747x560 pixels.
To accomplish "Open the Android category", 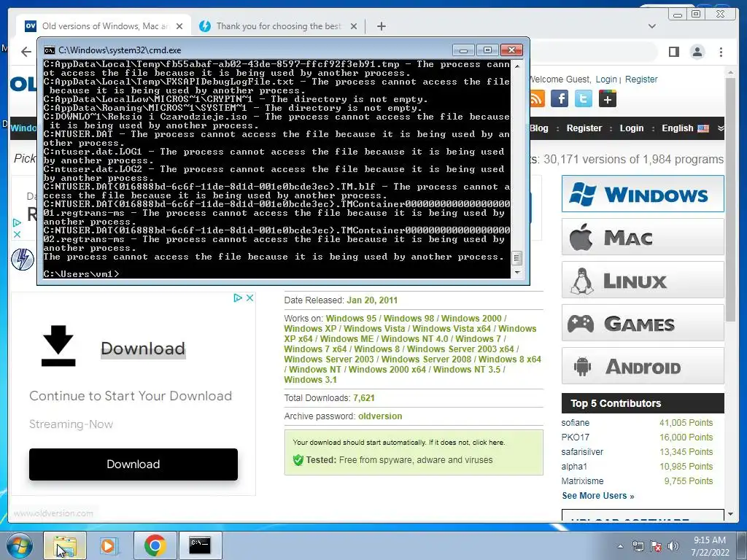I will click(643, 366).
